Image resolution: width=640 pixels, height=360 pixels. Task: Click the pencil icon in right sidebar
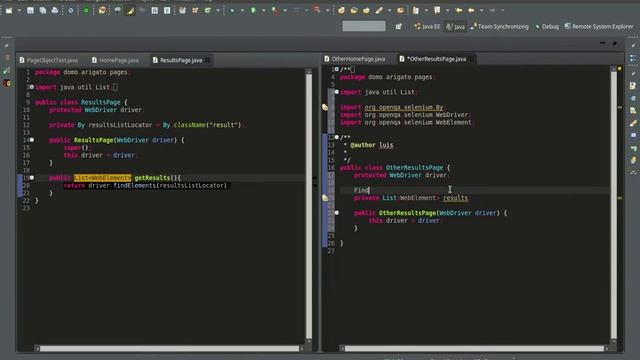pyautogui.click(x=633, y=123)
